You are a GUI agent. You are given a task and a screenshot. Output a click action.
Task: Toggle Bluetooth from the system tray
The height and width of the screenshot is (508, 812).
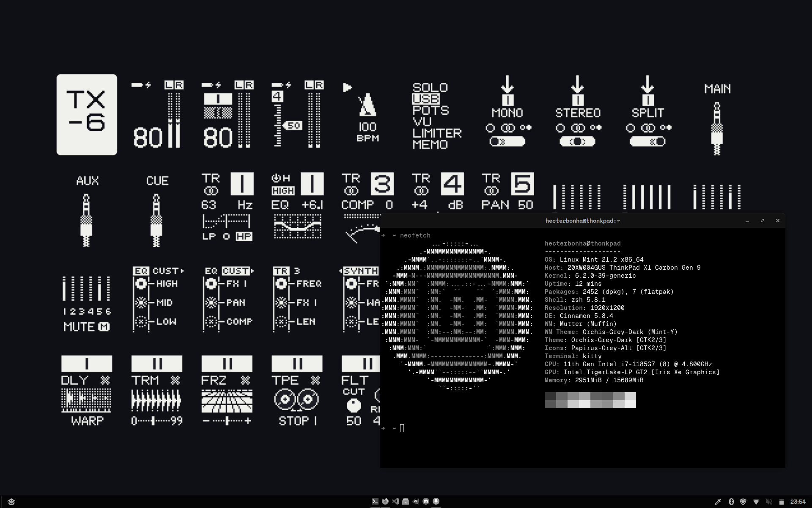(731, 502)
